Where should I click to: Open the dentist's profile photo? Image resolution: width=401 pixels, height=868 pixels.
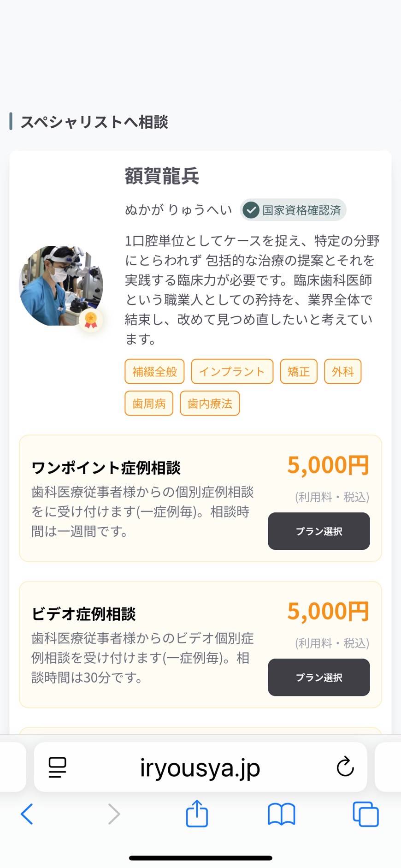coord(60,285)
